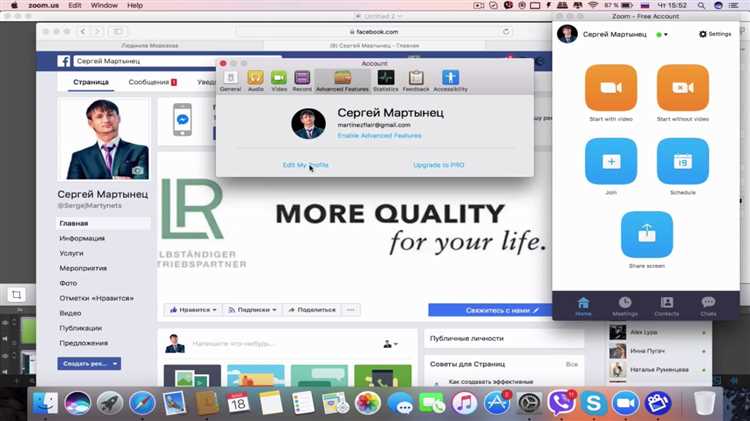Screen dimensions: 750x421
Task: Select Видео in Facebook sidebar
Action: [x=70, y=313]
